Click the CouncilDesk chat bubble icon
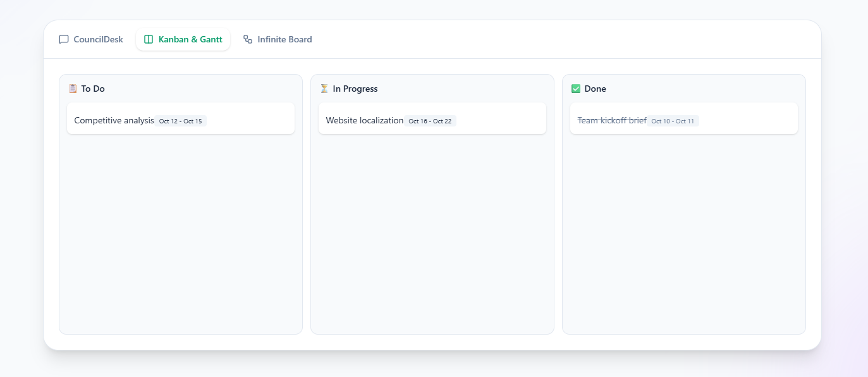Image resolution: width=868 pixels, height=377 pixels. pyautogui.click(x=64, y=39)
